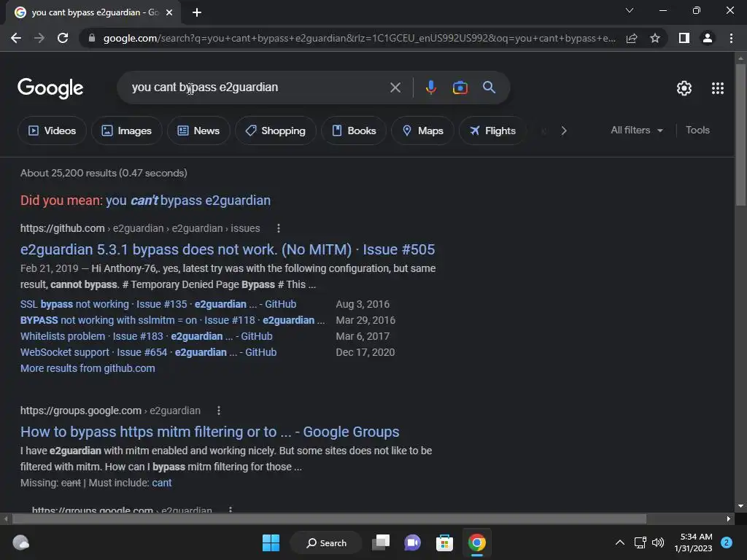The width and height of the screenshot is (747, 560).
Task: Click the vertical page scrollbar thumb
Action: click(740, 135)
